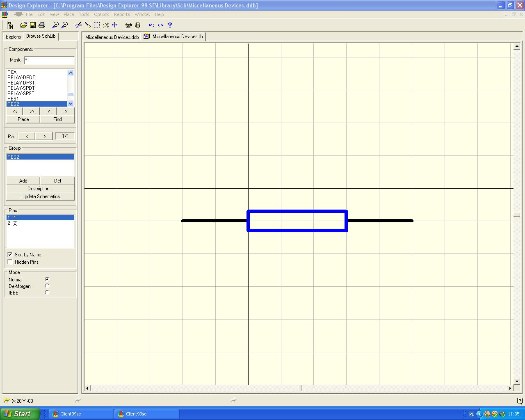Click the Add button in Group
This screenshot has height=420, width=525.
click(23, 181)
